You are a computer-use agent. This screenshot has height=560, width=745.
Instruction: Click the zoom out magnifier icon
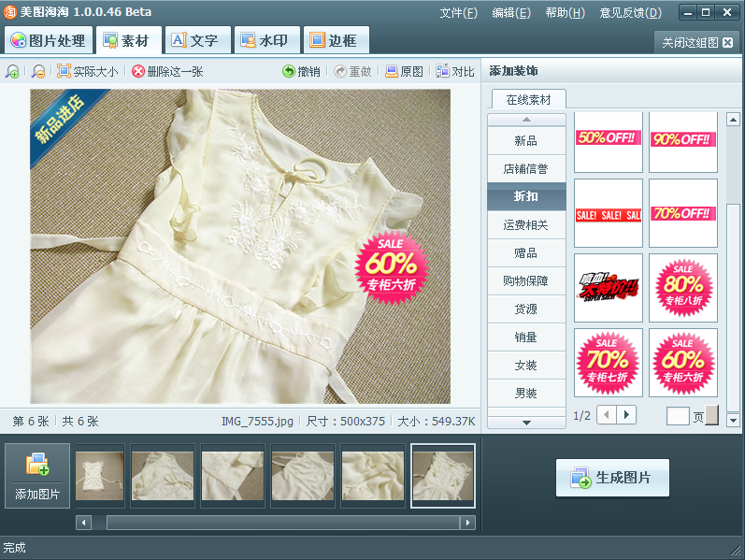coord(38,71)
